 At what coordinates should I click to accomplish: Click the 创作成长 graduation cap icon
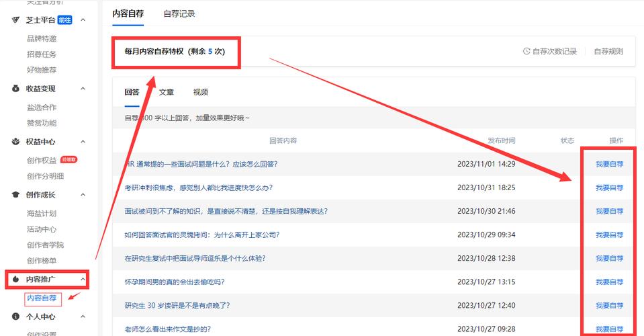(x=15, y=195)
